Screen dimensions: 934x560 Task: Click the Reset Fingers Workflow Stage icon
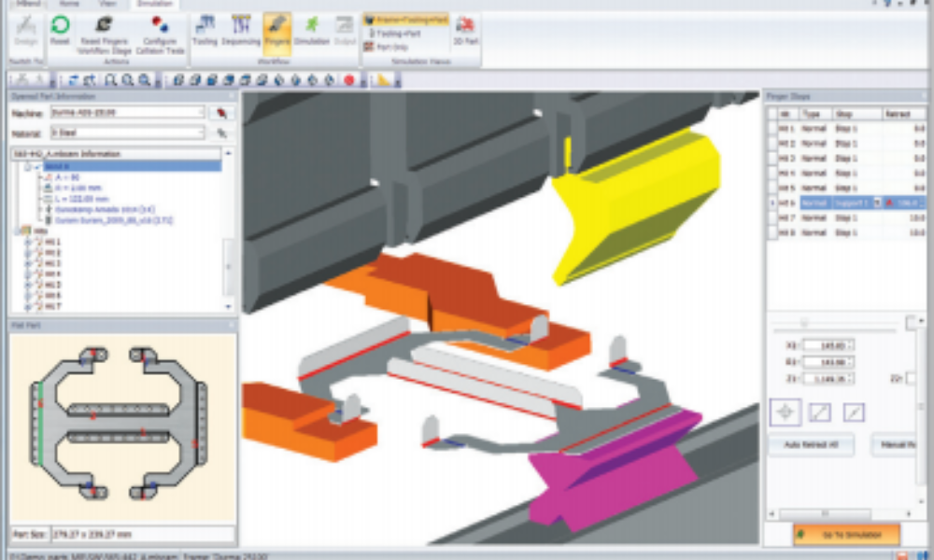point(104,29)
